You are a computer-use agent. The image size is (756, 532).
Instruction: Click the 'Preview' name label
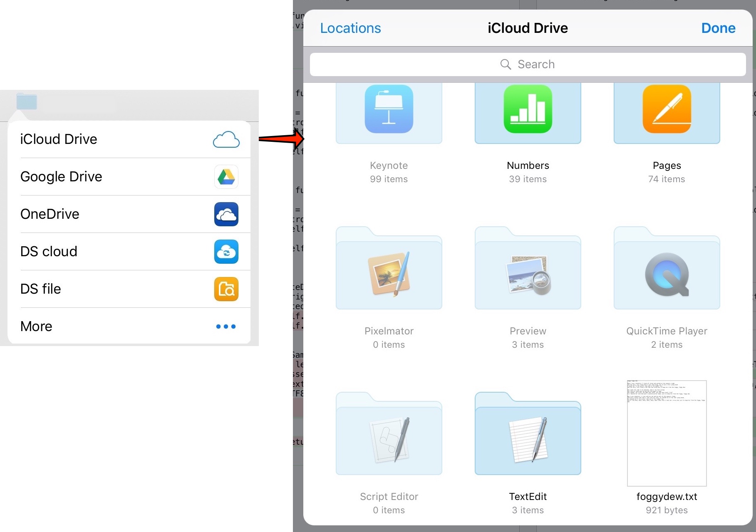click(x=528, y=331)
